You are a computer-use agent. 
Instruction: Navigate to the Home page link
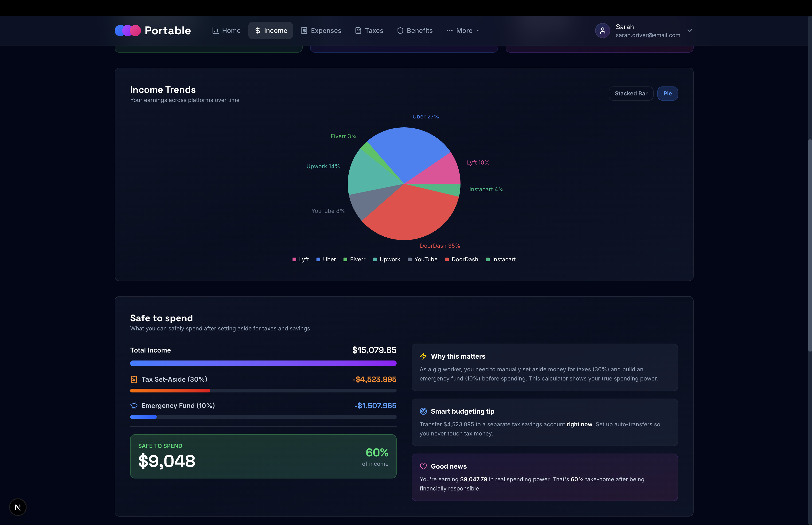226,31
